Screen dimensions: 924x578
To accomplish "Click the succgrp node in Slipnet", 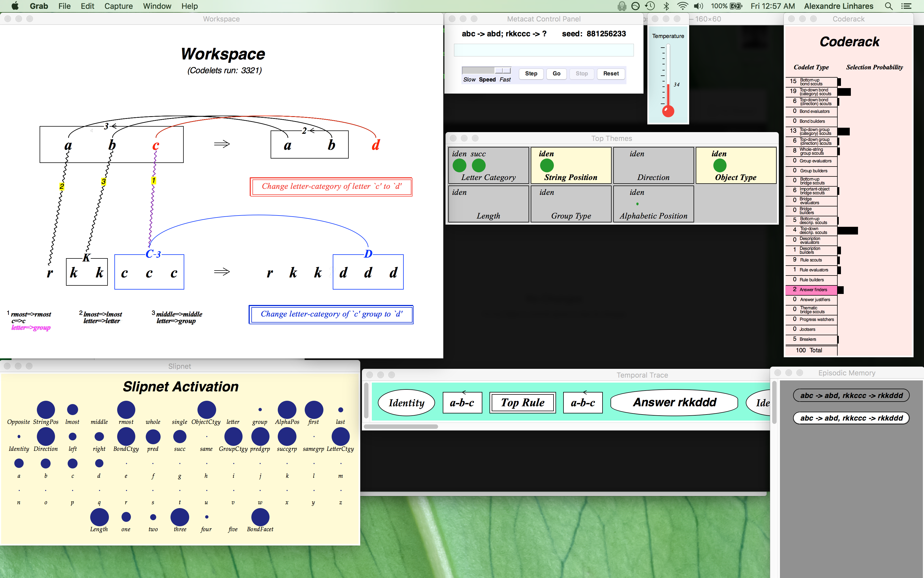I will point(287,437).
